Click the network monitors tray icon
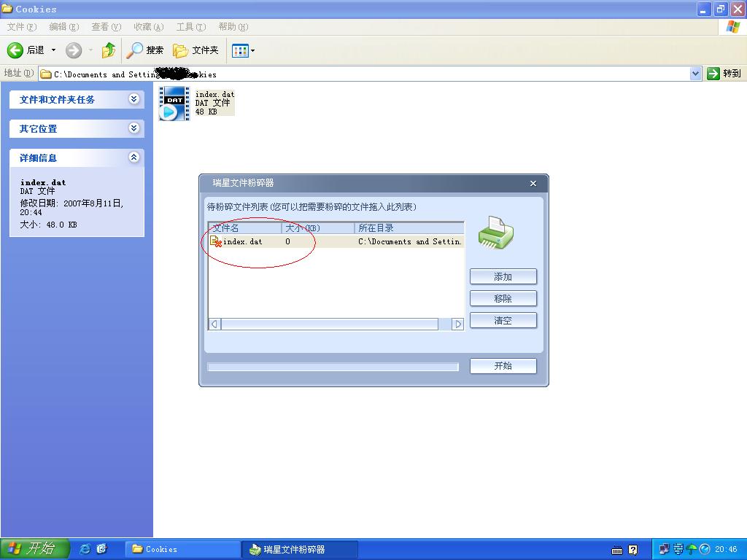 pyautogui.click(x=664, y=549)
